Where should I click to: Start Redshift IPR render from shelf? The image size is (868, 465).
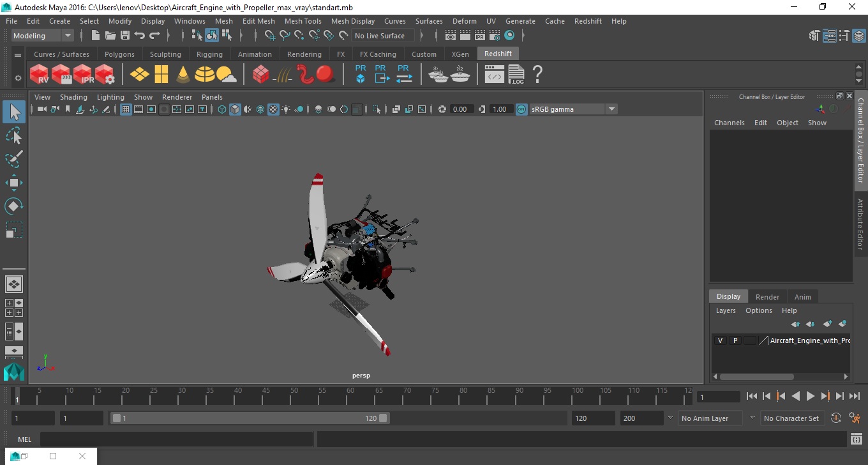click(84, 75)
